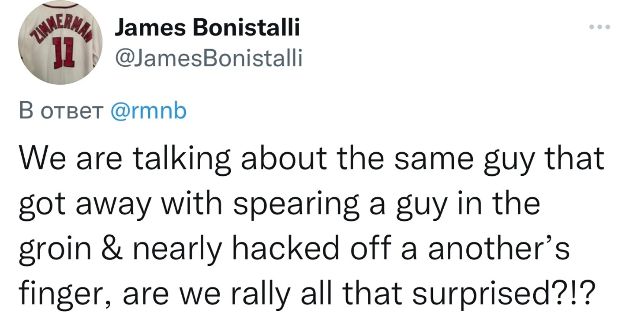The height and width of the screenshot is (317, 644).
Task: Open James Bonistalli display name profile link
Action: [207, 29]
